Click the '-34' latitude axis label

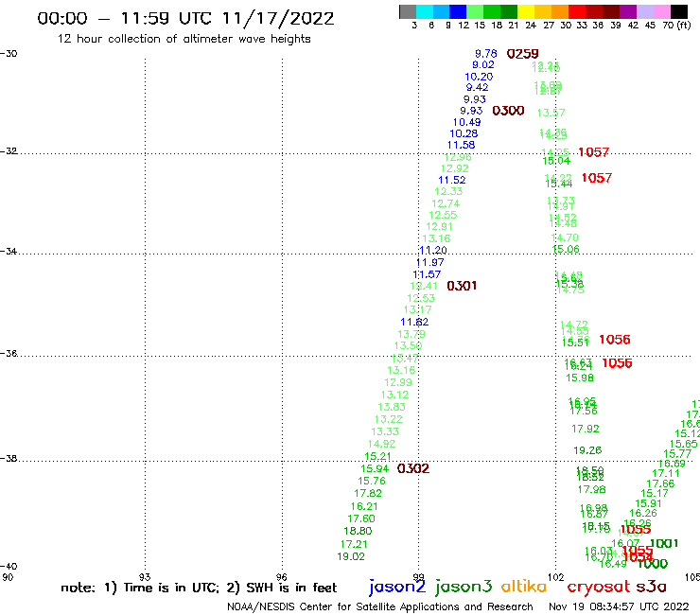(x=9, y=252)
